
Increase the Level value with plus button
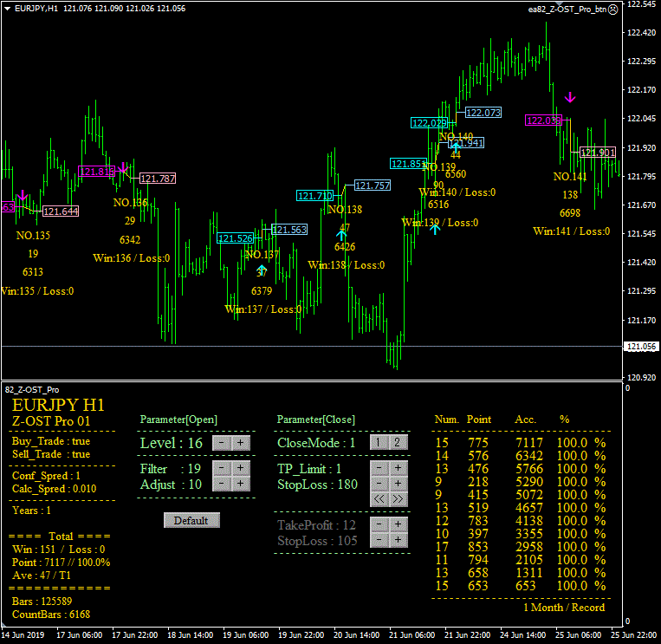coord(240,443)
